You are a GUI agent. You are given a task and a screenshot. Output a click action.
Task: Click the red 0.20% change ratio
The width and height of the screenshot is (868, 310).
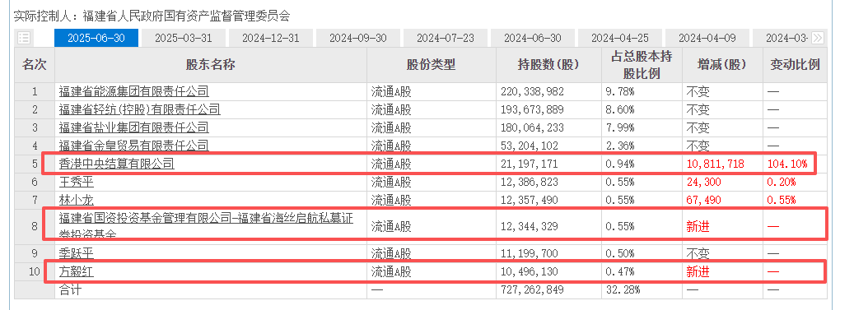tap(782, 183)
